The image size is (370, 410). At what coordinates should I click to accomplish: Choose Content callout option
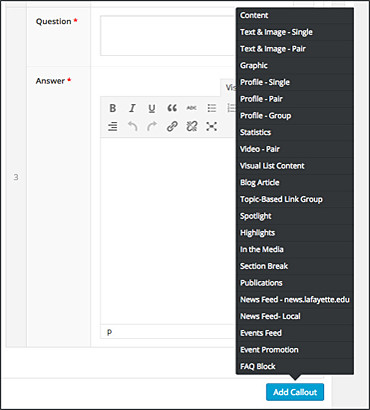[x=295, y=15]
